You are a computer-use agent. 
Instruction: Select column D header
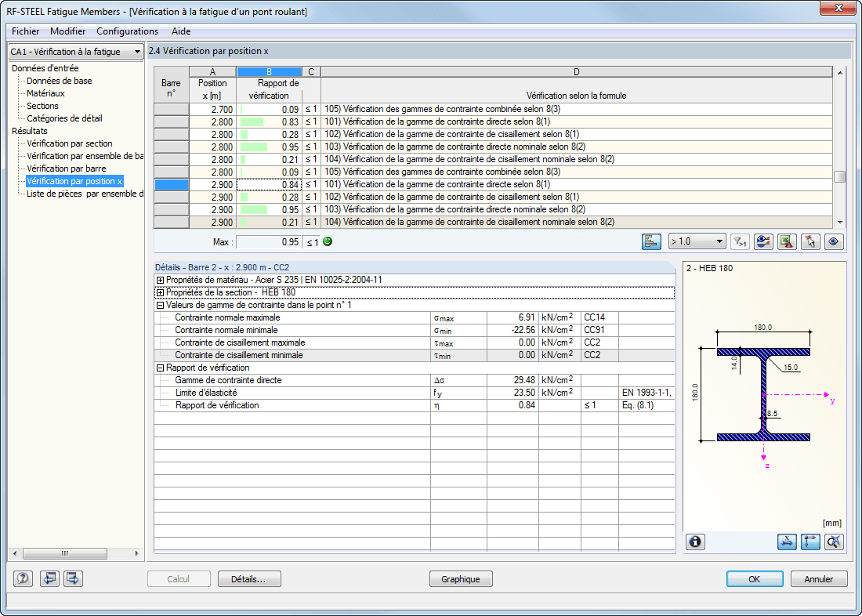click(x=576, y=72)
